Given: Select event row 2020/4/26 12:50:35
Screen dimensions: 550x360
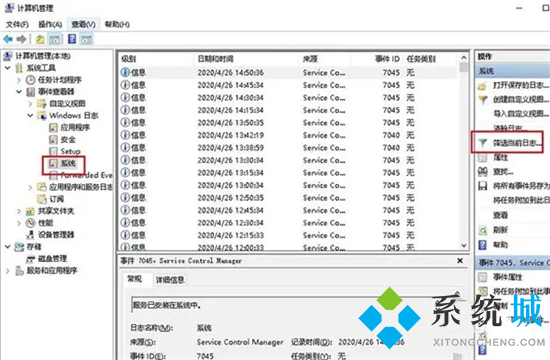Looking at the screenshot, I should (288, 198).
